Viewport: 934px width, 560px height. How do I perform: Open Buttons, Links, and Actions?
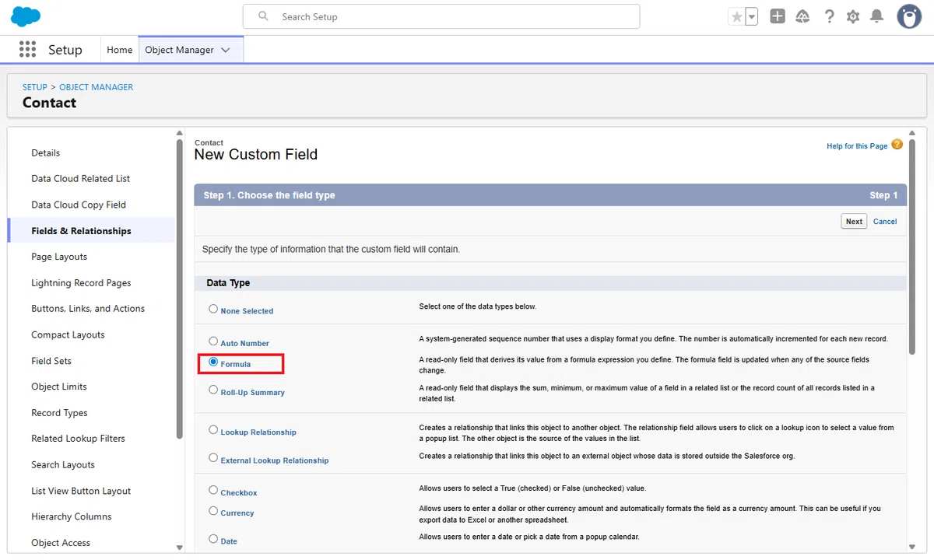pos(88,309)
